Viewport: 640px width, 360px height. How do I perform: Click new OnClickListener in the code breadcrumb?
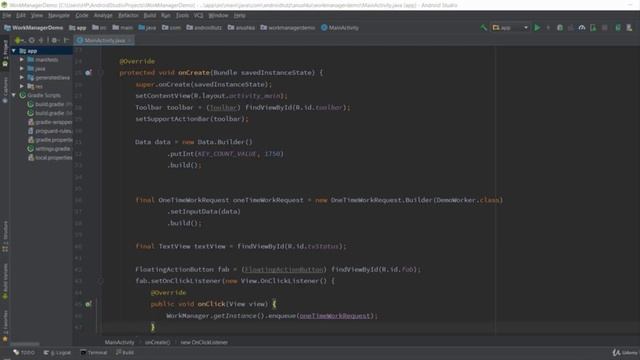[204, 342]
